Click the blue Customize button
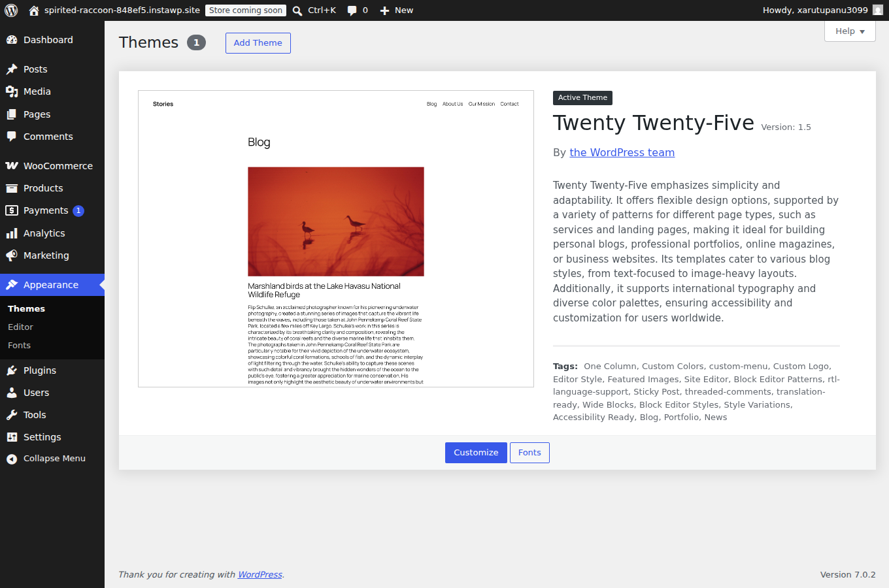 tap(476, 453)
